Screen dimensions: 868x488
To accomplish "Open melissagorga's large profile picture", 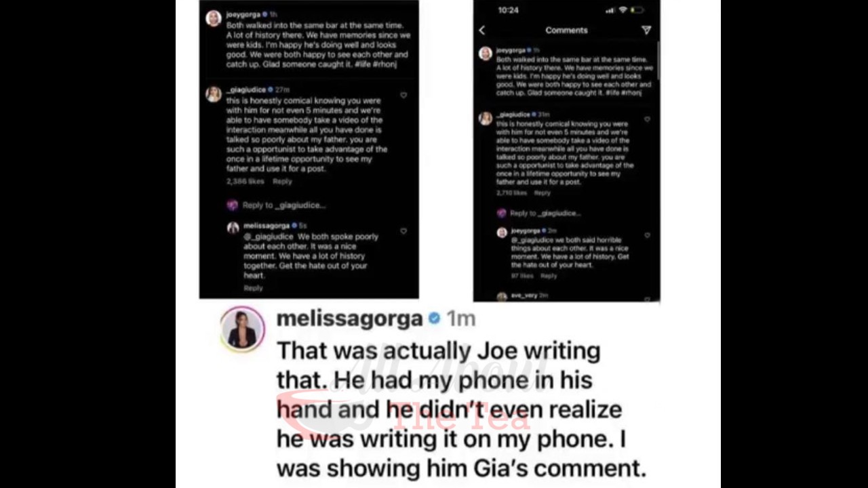I will [242, 329].
